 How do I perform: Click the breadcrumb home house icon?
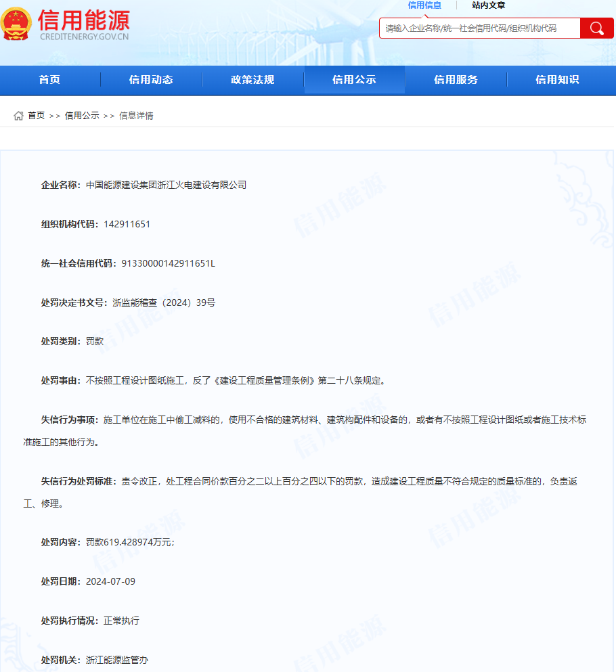pyautogui.click(x=18, y=116)
